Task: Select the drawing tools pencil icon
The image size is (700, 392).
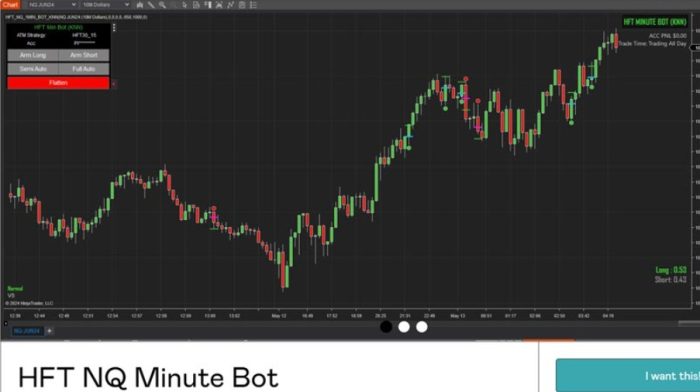Action: tap(151, 5)
